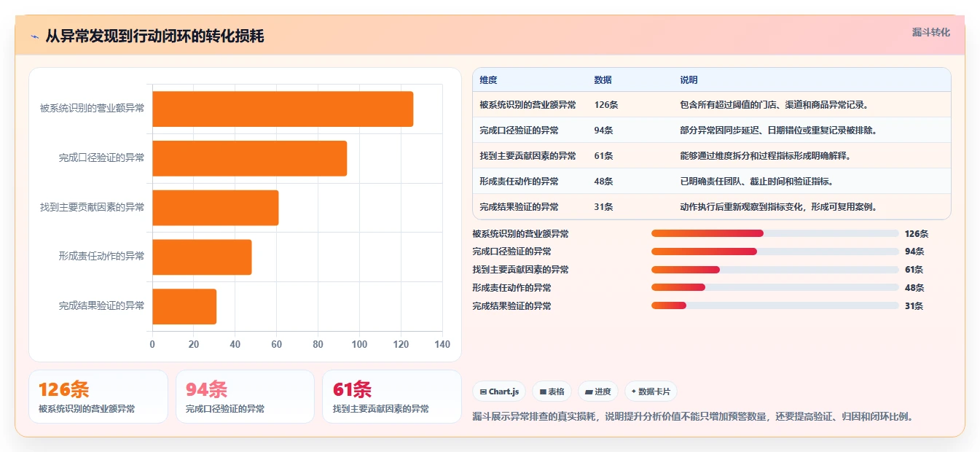Click the chart y-axis label 形成责任动作的异常
The height and width of the screenshot is (452, 980).
[x=101, y=257]
